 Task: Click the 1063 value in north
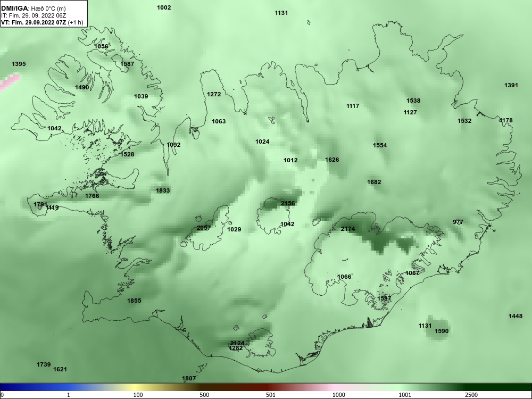coord(219,121)
